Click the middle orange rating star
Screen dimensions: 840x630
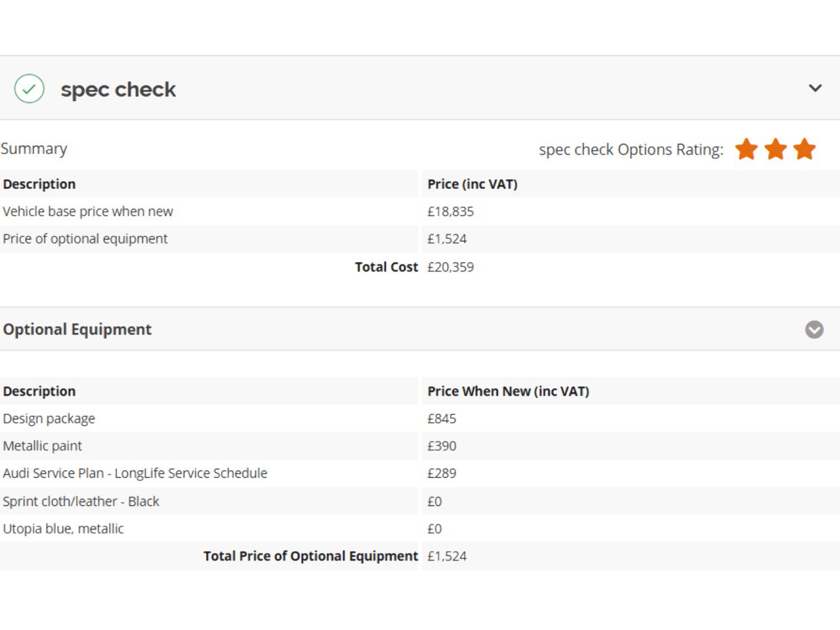pyautogui.click(x=775, y=150)
